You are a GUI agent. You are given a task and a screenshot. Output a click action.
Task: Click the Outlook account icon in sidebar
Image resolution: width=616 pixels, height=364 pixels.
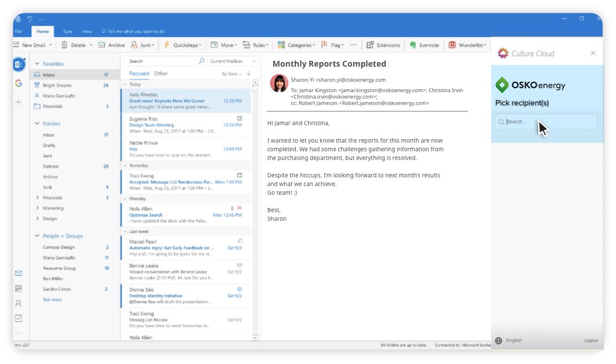pos(19,64)
